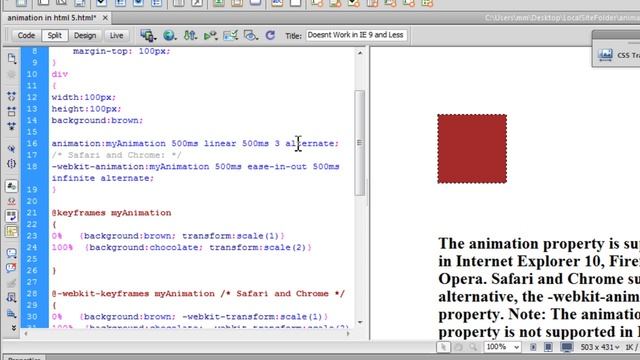Click the Select tool in status bar
The image size is (640, 360).
[x=443, y=347]
